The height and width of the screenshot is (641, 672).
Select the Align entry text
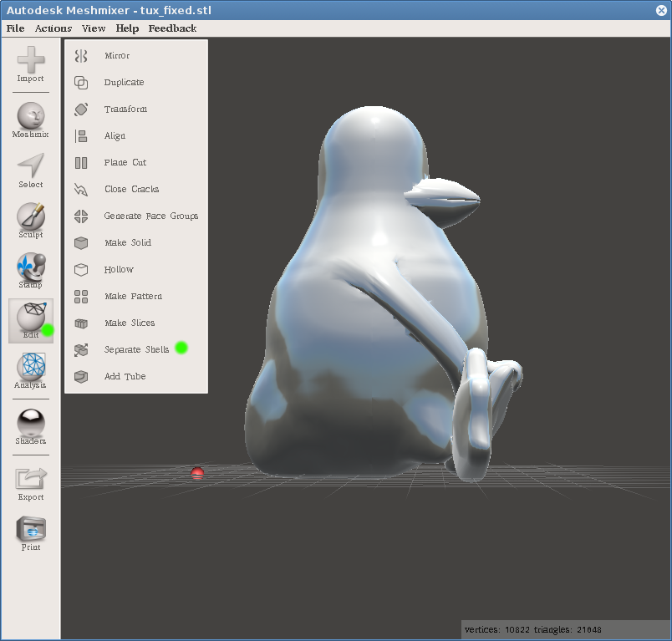tap(115, 136)
